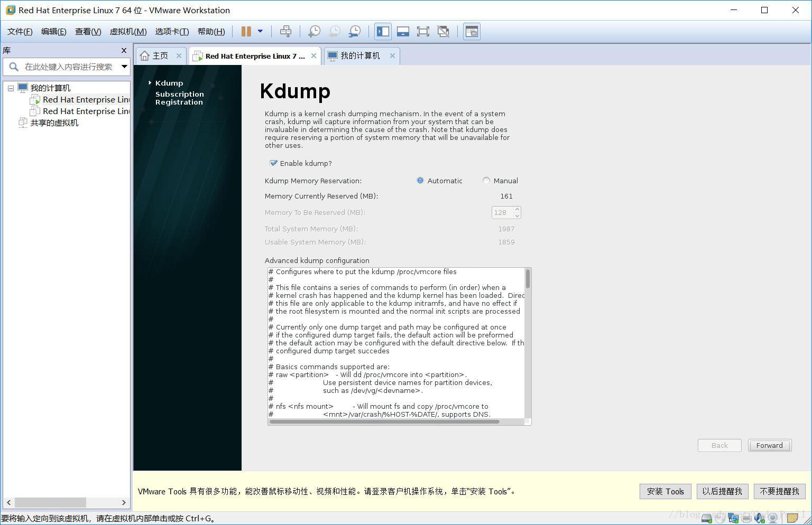Click the kdump config horizontal scrollbar
This screenshot has width=812, height=525.
pyautogui.click(x=384, y=421)
